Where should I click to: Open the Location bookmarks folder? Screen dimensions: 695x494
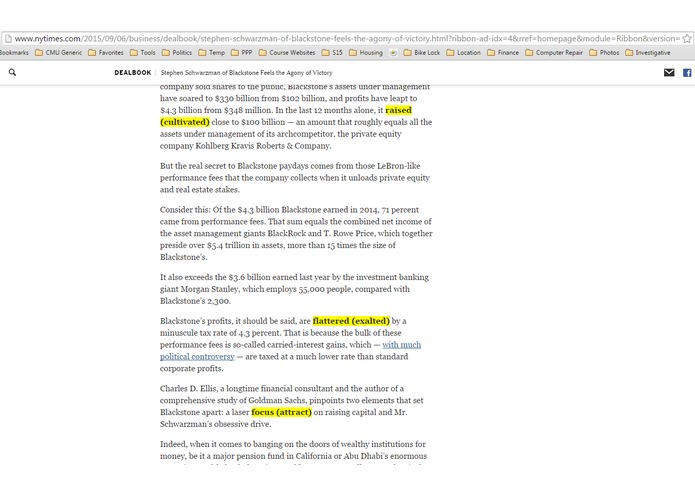[x=463, y=52]
